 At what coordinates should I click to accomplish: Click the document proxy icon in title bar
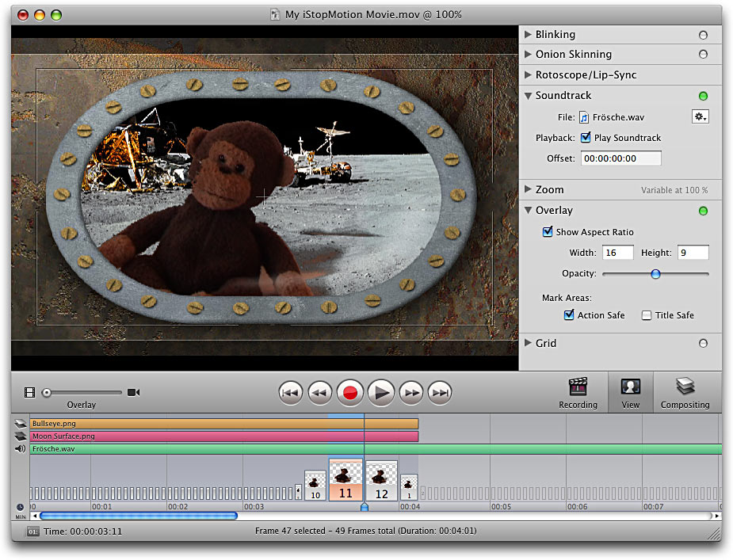point(275,14)
